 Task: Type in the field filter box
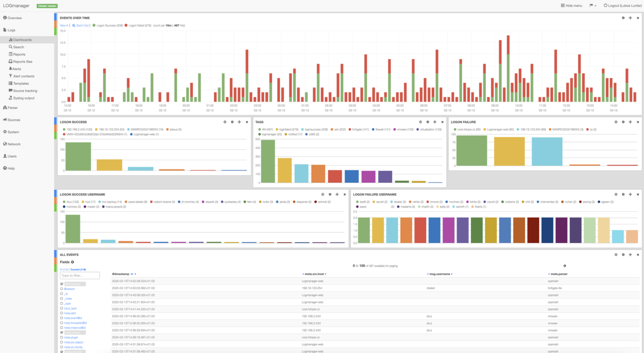click(79, 275)
